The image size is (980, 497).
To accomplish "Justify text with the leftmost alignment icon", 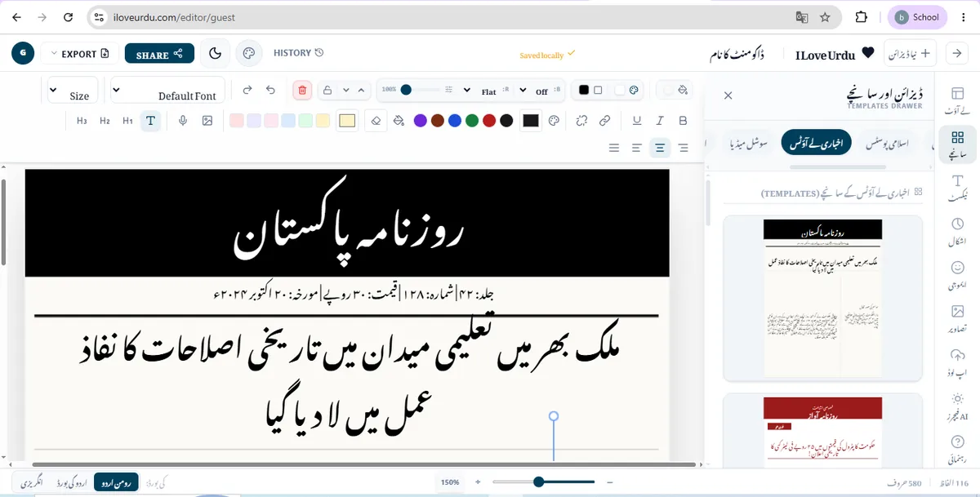I will (x=614, y=148).
